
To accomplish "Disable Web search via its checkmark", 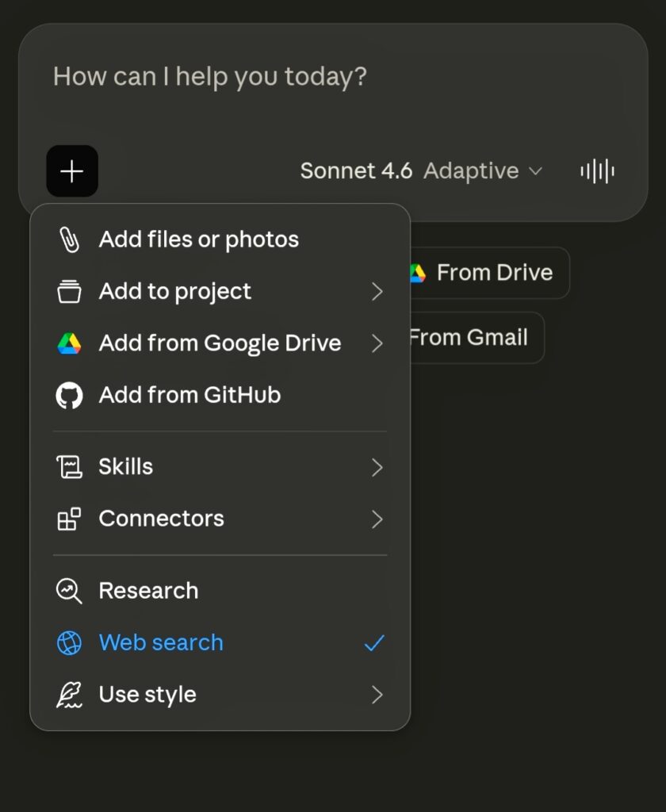I will click(374, 643).
